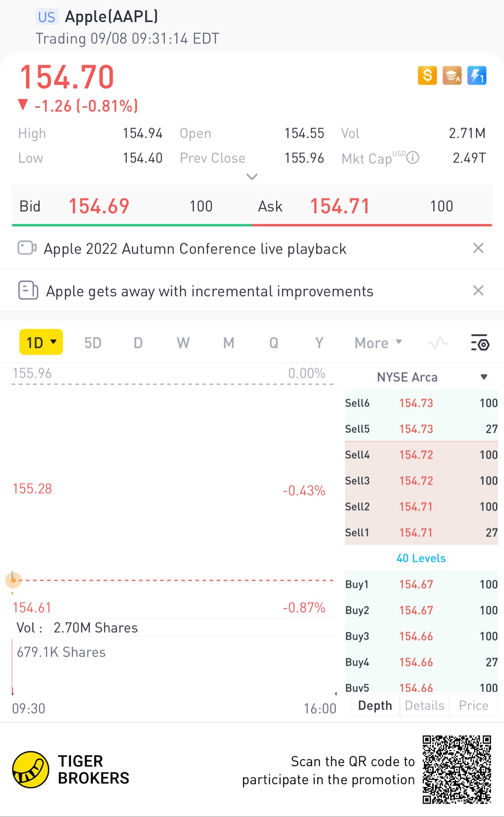Tap the QR code image

coord(457,769)
